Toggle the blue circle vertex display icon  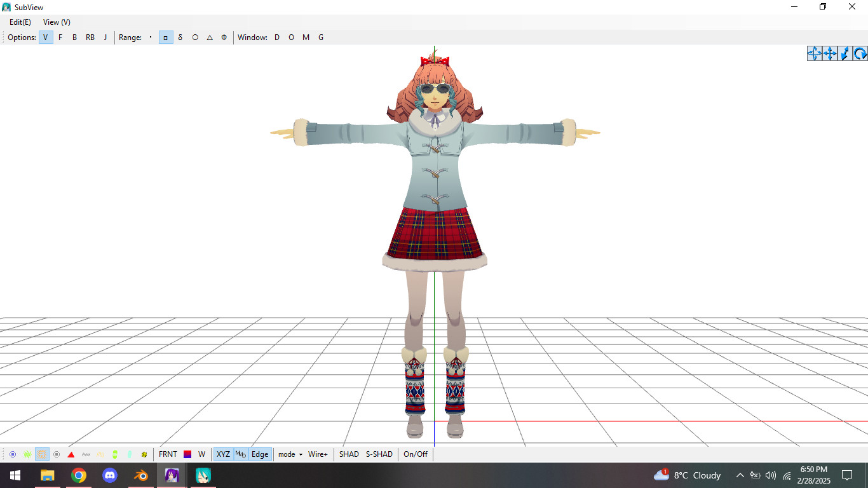tap(13, 454)
